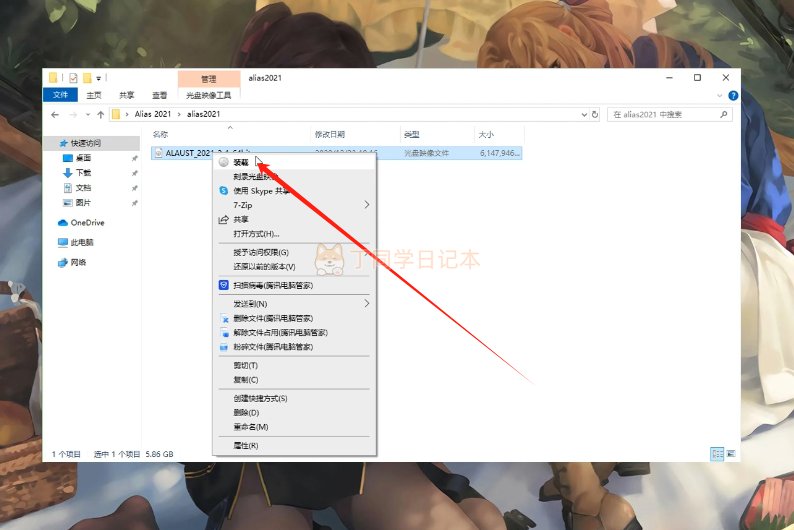Click the back navigation arrow
794x530 pixels.
[55, 115]
